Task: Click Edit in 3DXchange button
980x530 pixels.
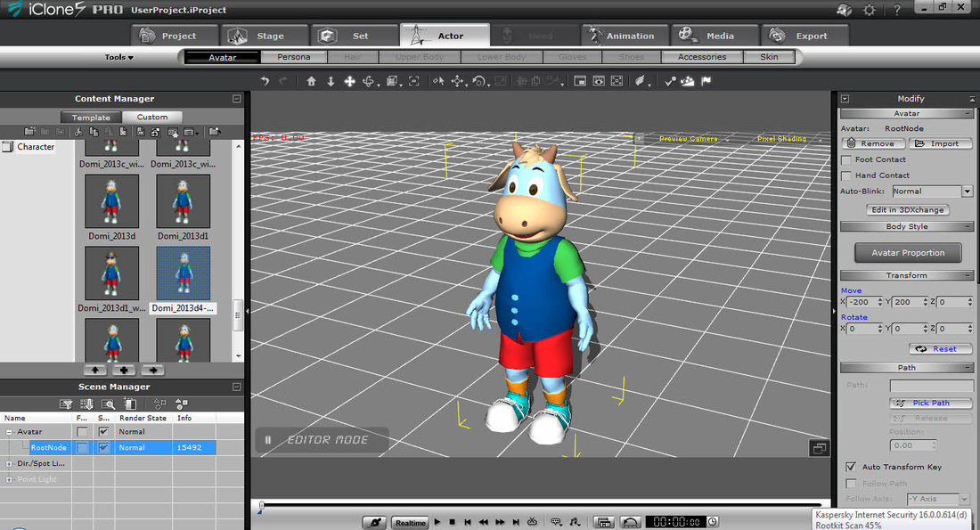Action: pos(908,210)
